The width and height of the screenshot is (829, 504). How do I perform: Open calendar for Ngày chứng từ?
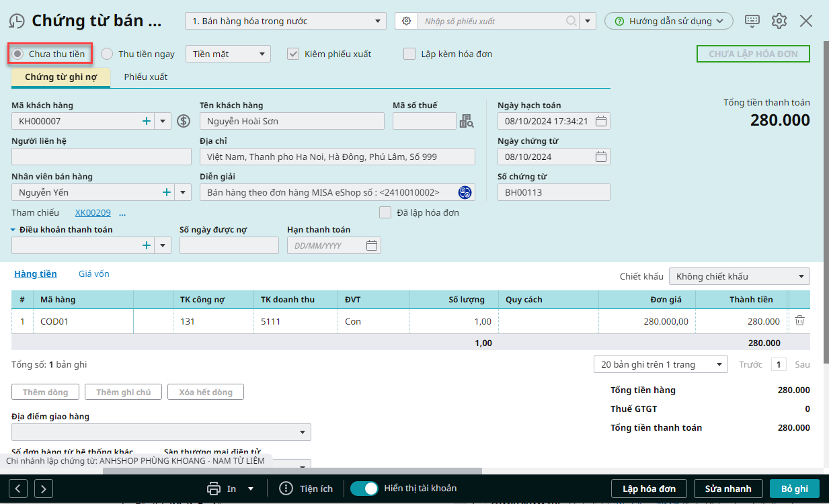click(x=601, y=157)
